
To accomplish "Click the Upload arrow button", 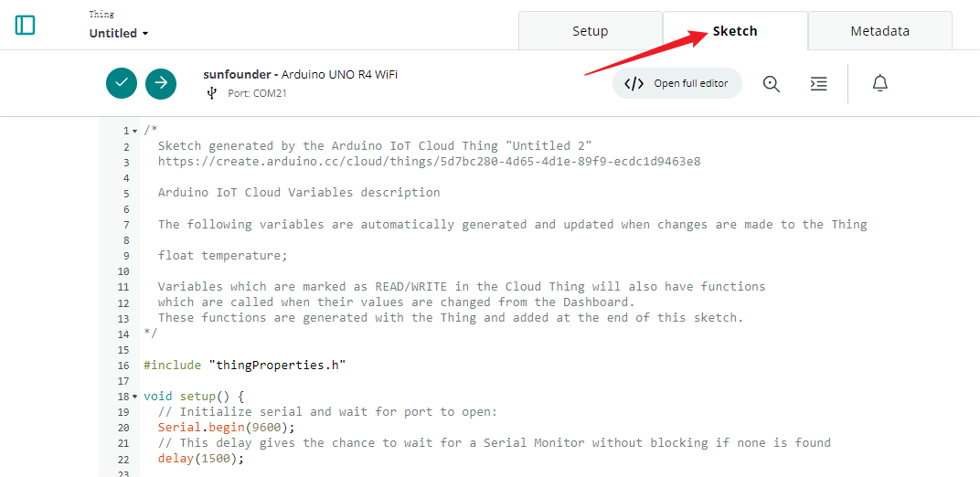I will (x=161, y=83).
